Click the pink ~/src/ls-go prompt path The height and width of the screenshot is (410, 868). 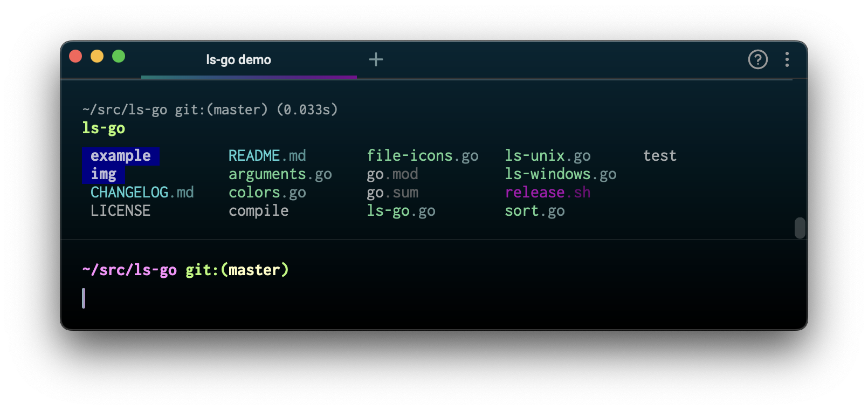click(x=129, y=270)
